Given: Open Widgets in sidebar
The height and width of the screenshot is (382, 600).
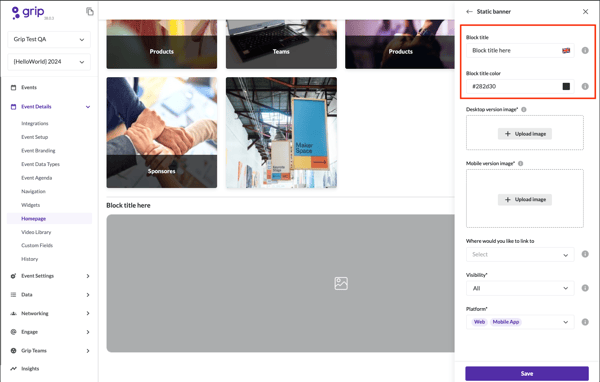Looking at the screenshot, I should 31,205.
